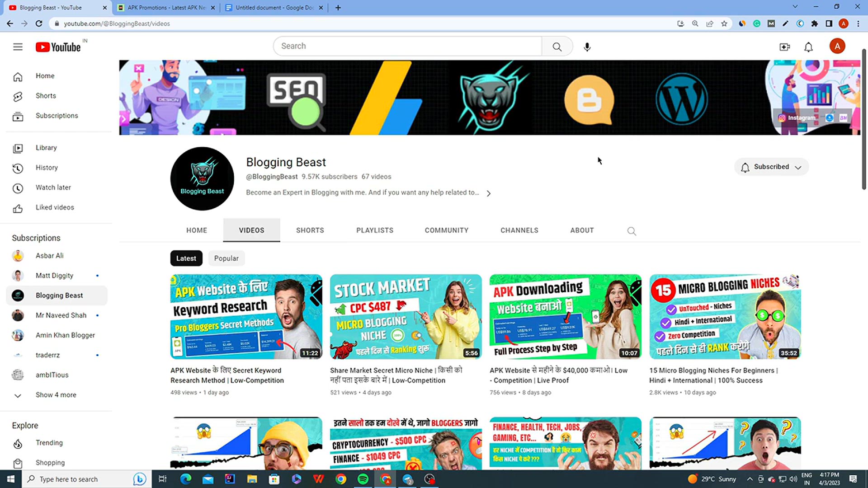Open ambITious subscription
The width and height of the screenshot is (868, 488).
click(x=57, y=375)
